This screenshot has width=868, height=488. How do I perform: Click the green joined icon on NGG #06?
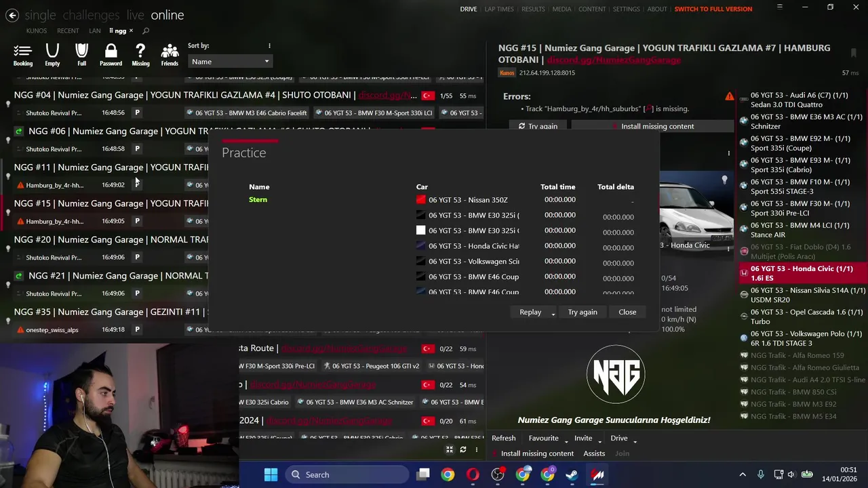pyautogui.click(x=19, y=131)
